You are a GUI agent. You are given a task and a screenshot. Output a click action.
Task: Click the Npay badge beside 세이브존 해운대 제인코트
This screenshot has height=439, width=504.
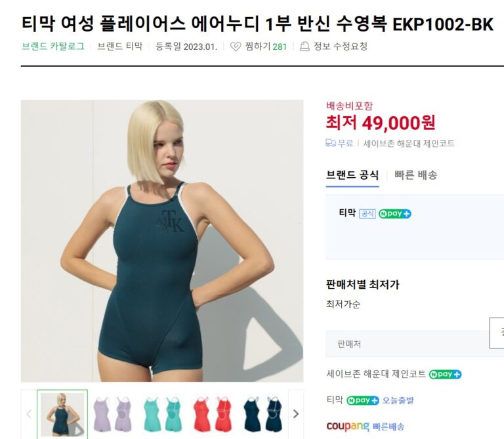[445, 375]
